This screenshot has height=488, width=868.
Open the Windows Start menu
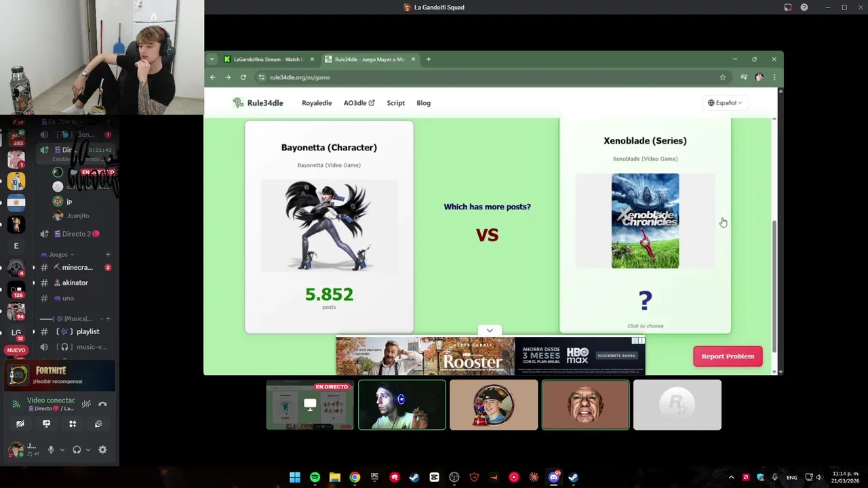coord(295,477)
